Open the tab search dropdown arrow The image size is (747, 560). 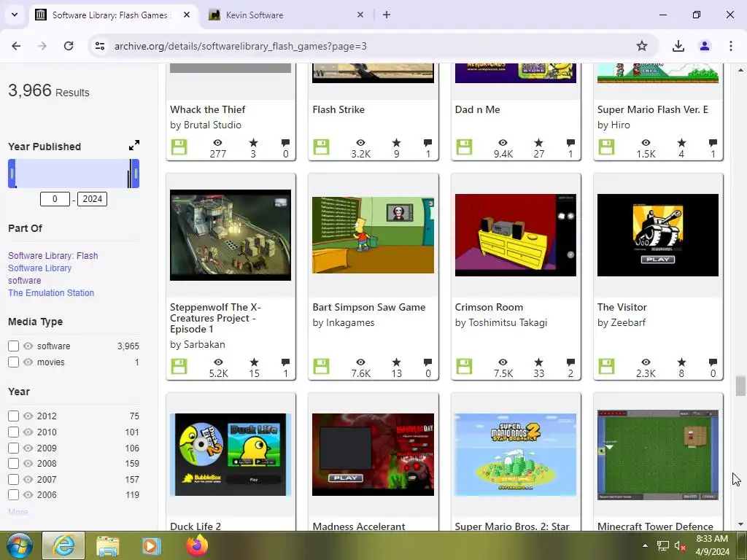coord(15,15)
